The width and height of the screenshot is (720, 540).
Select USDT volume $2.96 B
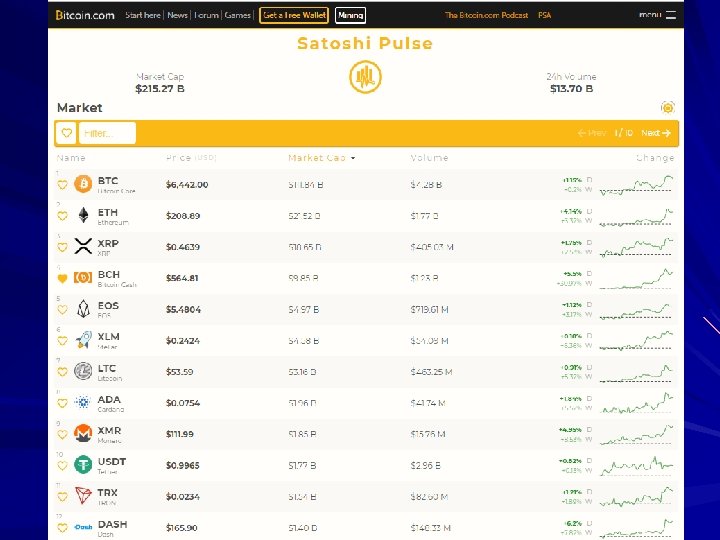pos(425,466)
